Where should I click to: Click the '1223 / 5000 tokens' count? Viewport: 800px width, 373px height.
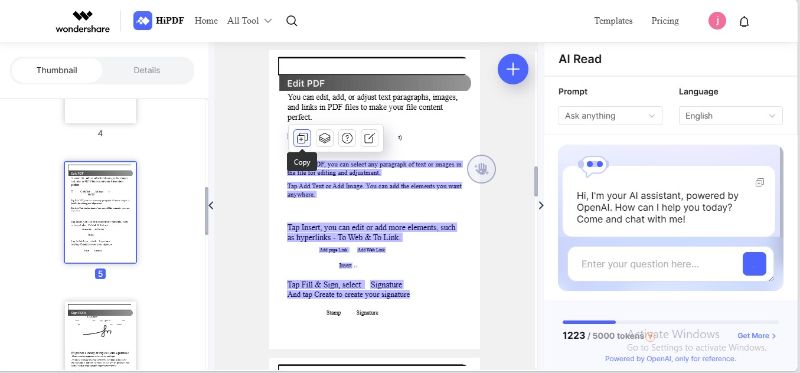[604, 336]
